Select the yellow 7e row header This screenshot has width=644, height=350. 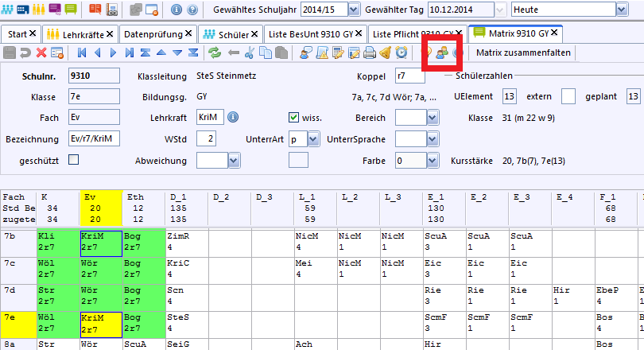click(x=18, y=324)
